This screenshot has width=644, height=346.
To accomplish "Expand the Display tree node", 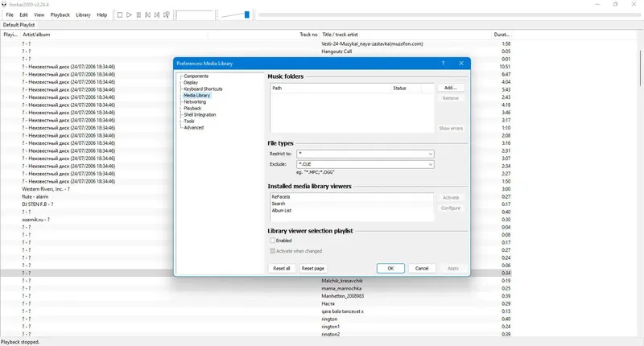I will (180, 83).
